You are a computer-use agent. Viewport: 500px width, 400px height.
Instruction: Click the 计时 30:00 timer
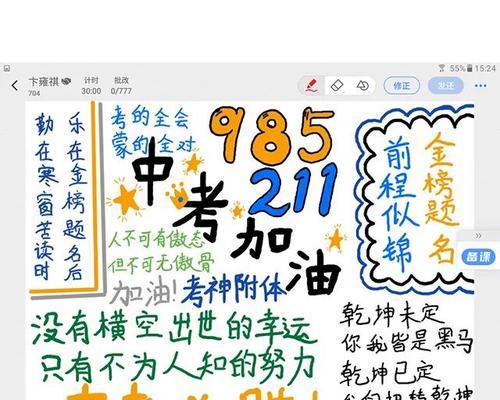[x=91, y=86]
